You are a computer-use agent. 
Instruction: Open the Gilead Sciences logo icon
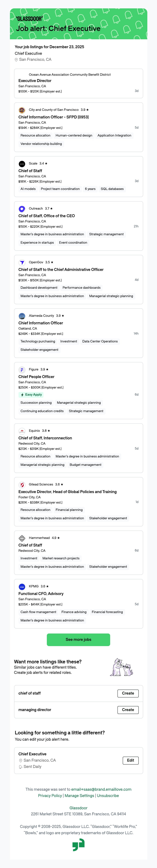(22, 485)
